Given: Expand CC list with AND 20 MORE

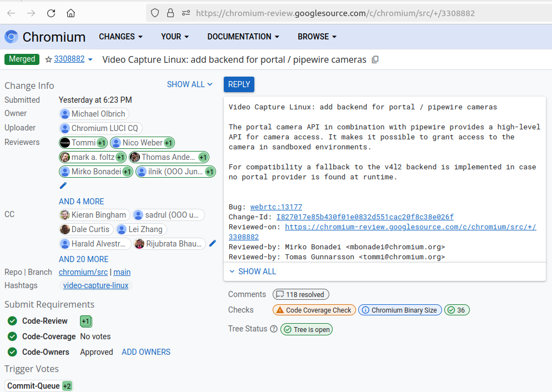Looking at the screenshot, I should point(83,259).
